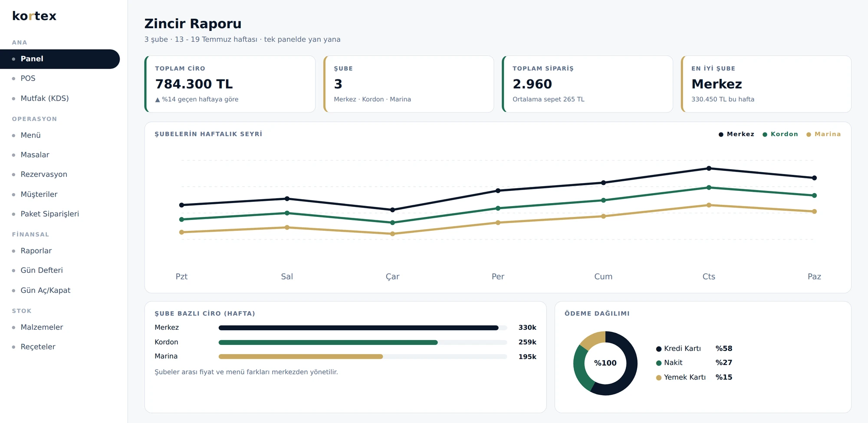Image resolution: width=868 pixels, height=423 pixels.
Task: Click the Toplam Ciro card
Action: pyautogui.click(x=230, y=84)
